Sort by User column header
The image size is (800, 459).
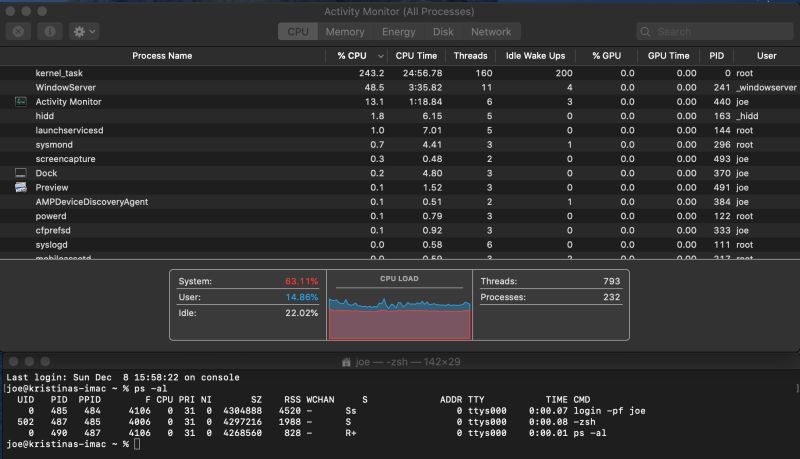coord(766,56)
